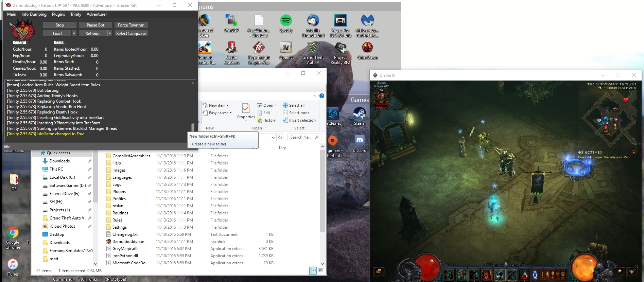Image resolution: width=644 pixels, height=282 pixels.
Task: Click Select none in Explorer ribbon
Action: coord(296,113)
